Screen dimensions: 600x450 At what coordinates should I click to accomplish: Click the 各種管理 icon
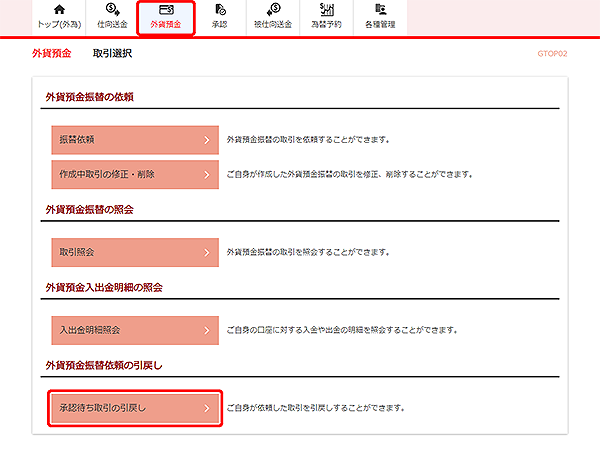380,9
